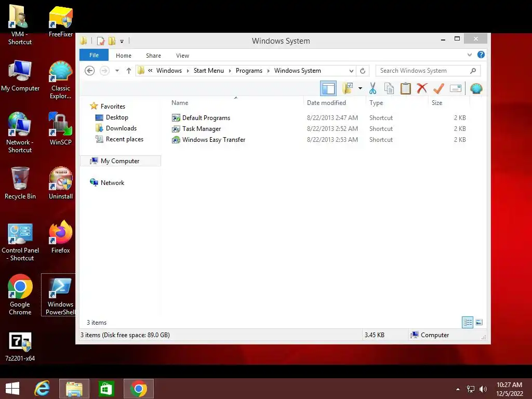Click the quick access Properties icon
This screenshot has height=399, width=532.
click(x=101, y=41)
